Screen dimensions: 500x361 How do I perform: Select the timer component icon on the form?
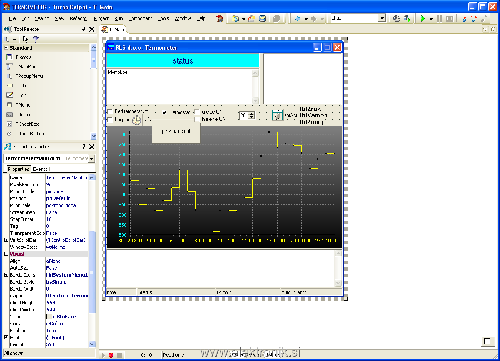coord(136,120)
